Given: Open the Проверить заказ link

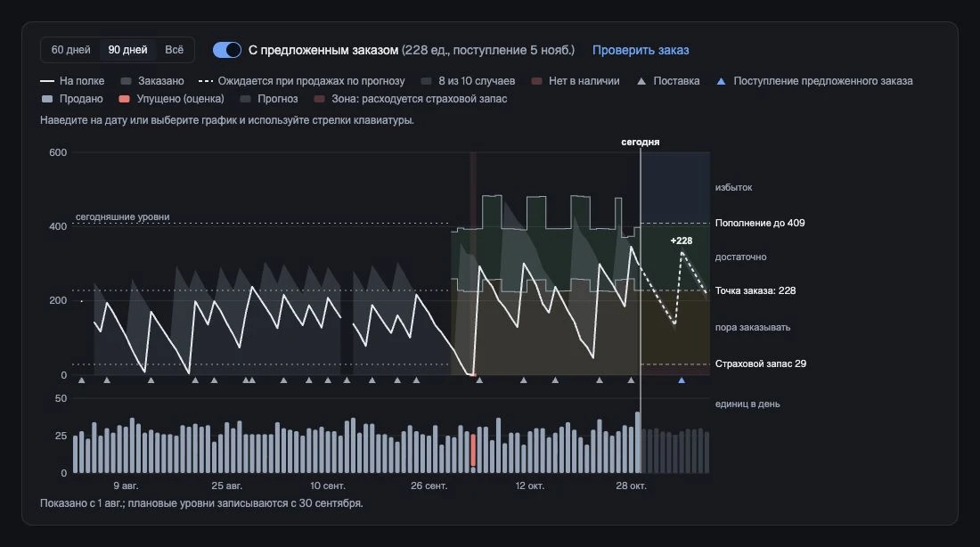Looking at the screenshot, I should [641, 50].
